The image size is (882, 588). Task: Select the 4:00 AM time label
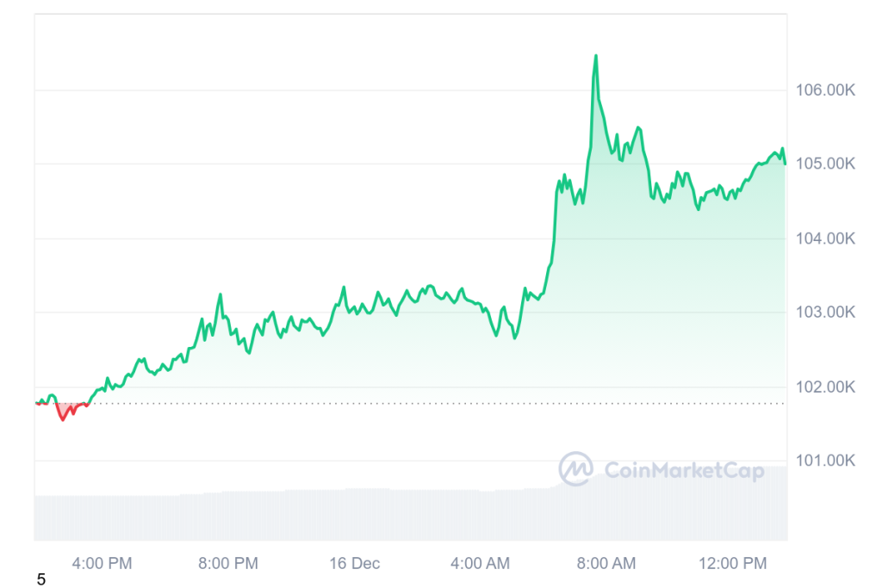[481, 564]
